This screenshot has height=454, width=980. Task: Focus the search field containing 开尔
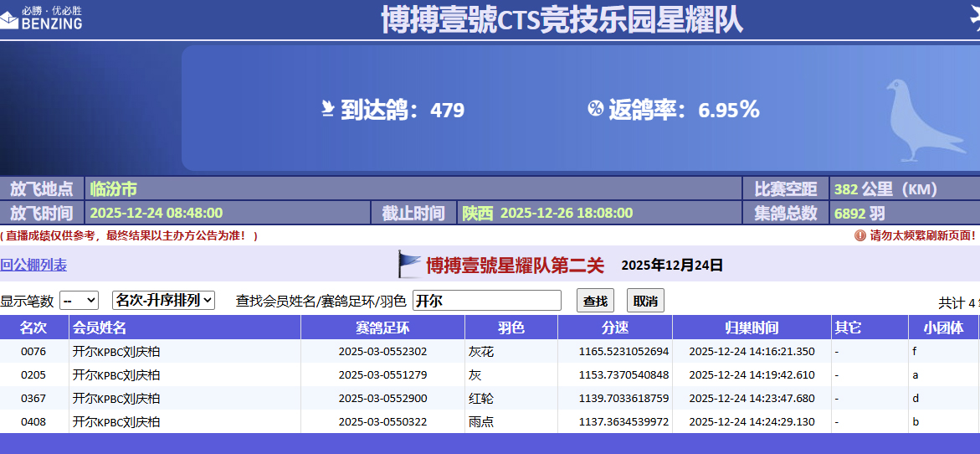pyautogui.click(x=486, y=301)
